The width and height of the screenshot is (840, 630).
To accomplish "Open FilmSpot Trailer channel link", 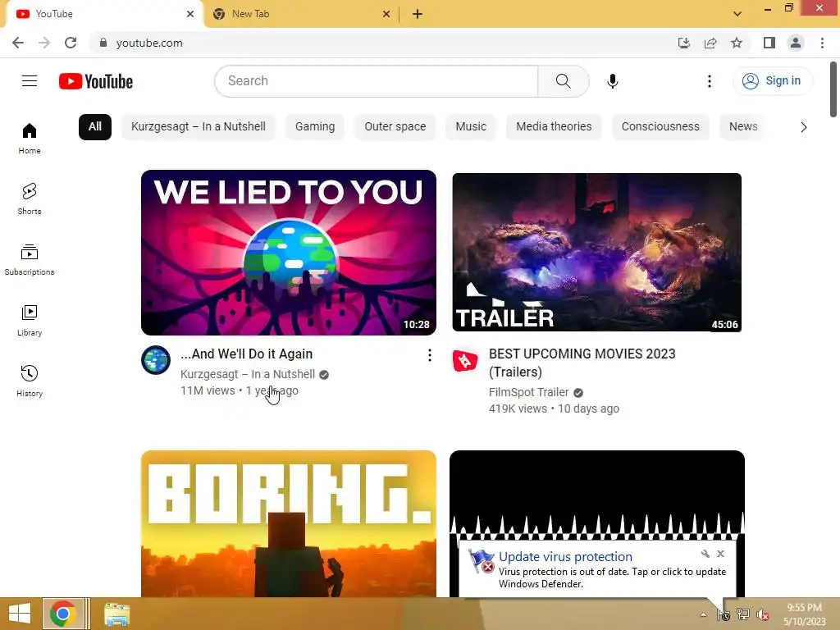I will 529,392.
